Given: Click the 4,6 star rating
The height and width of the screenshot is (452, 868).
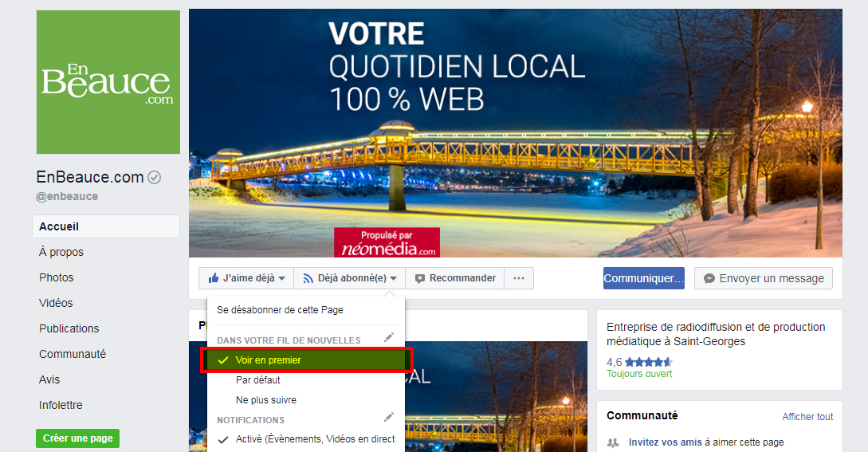Looking at the screenshot, I should click(639, 362).
